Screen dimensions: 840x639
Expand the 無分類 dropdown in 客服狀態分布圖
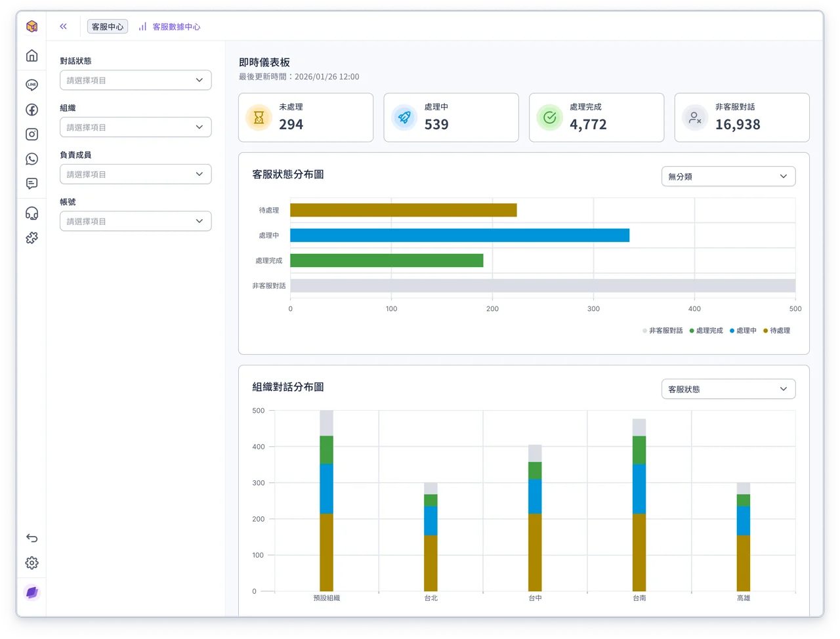(728, 176)
